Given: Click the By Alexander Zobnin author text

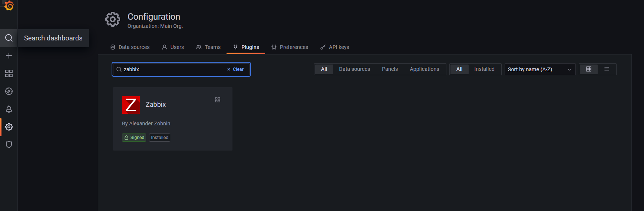Looking at the screenshot, I should click(146, 123).
